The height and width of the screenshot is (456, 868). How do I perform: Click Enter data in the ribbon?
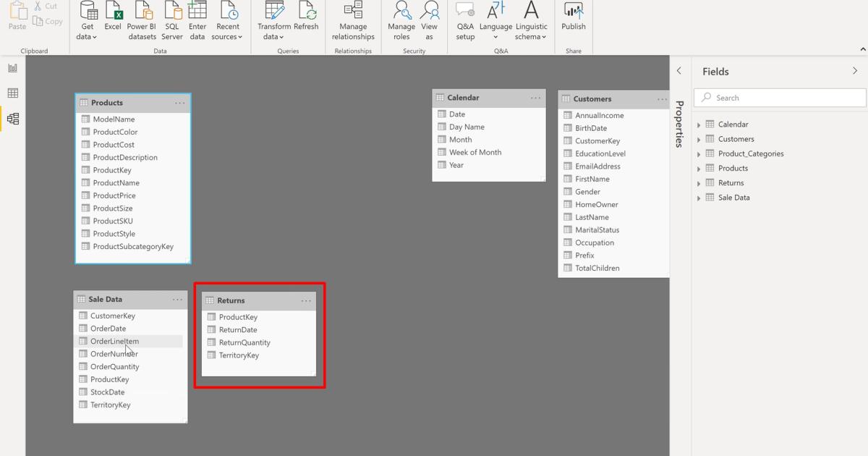point(197,18)
